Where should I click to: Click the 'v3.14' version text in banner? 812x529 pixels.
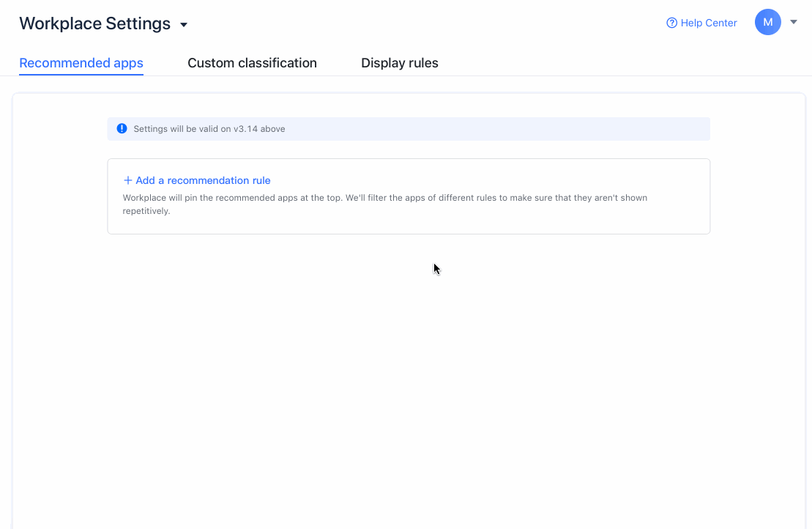tap(245, 129)
